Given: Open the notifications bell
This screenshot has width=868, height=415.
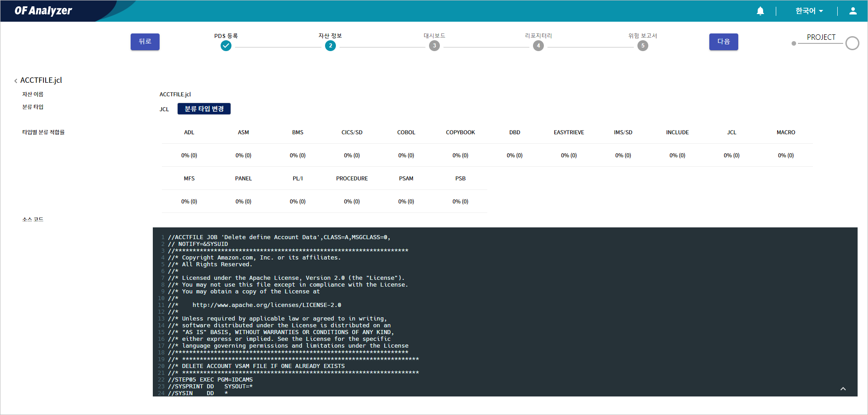Looking at the screenshot, I should [760, 11].
